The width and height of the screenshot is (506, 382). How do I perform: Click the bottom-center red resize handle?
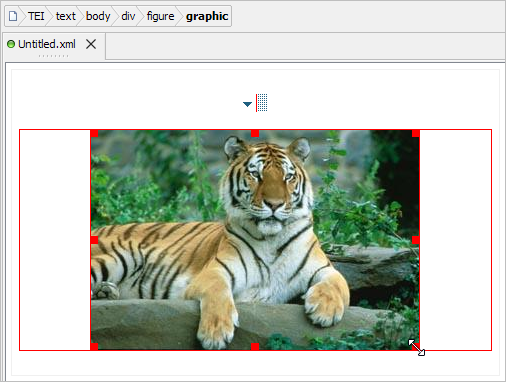[x=255, y=347]
